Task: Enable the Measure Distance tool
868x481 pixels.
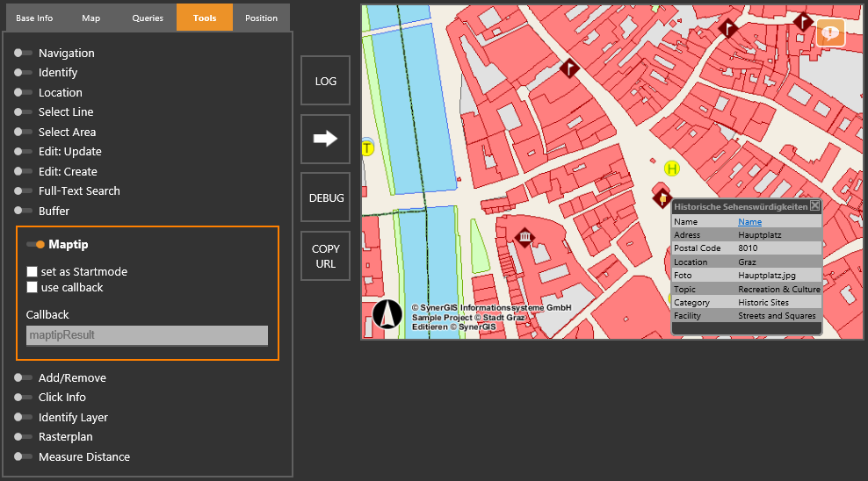Action: [23, 456]
